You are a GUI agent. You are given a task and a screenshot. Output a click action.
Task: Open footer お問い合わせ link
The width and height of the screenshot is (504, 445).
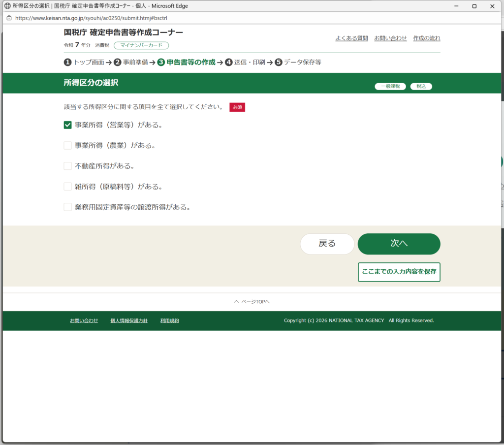[x=84, y=320]
